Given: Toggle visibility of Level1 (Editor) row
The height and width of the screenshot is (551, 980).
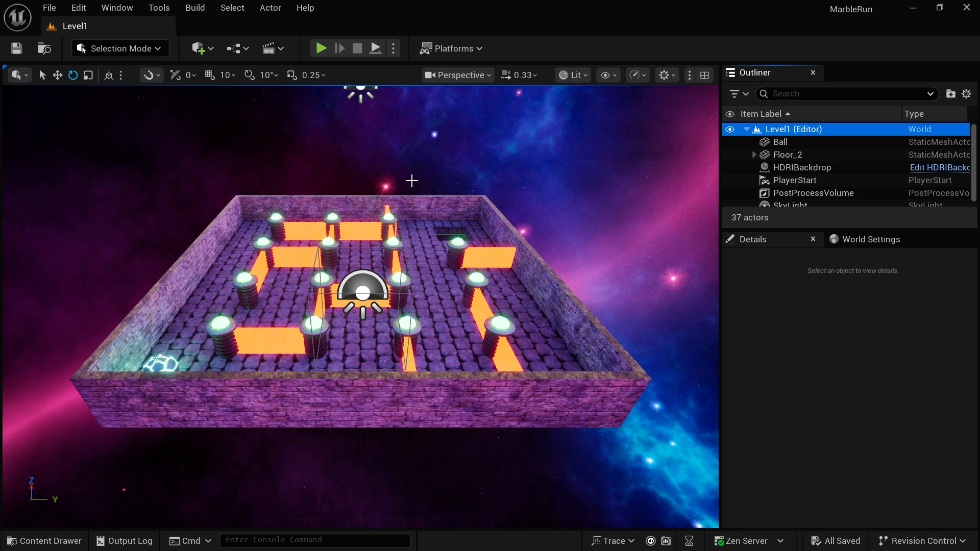Looking at the screenshot, I should [730, 129].
